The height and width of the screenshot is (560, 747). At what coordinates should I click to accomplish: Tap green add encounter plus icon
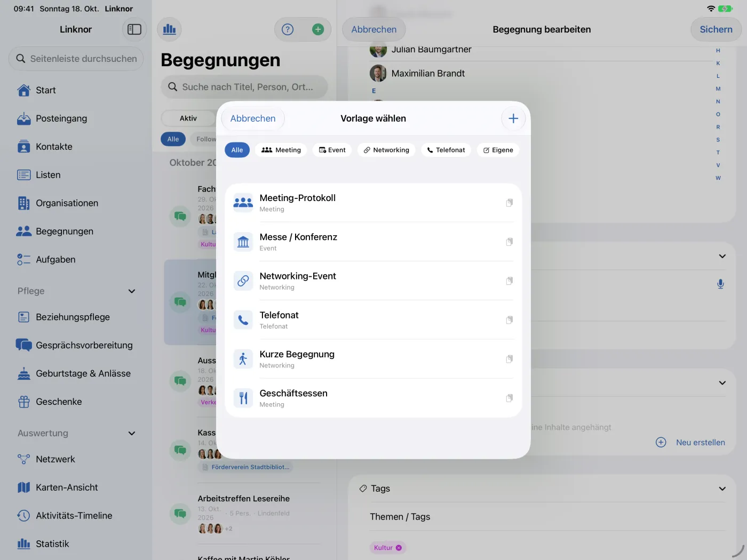coord(318,29)
